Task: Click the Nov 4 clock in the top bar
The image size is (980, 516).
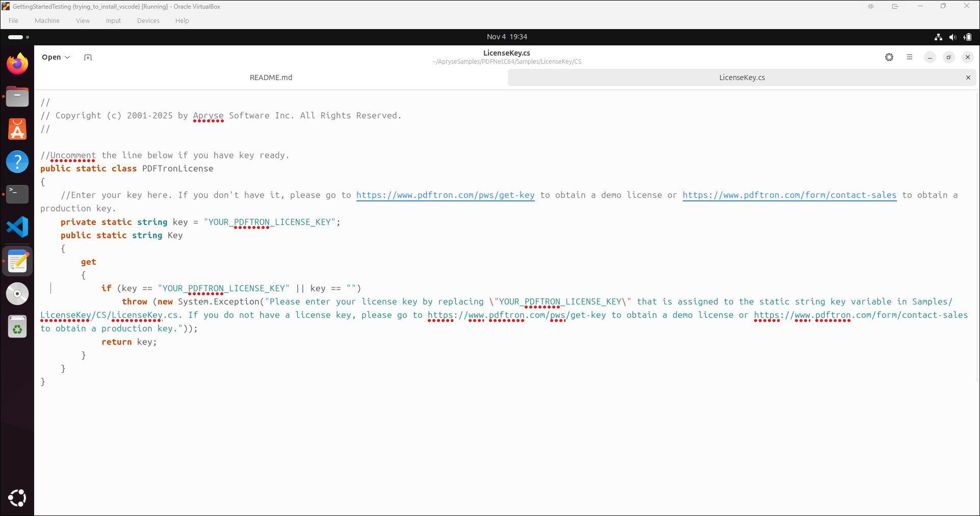Action: (507, 37)
